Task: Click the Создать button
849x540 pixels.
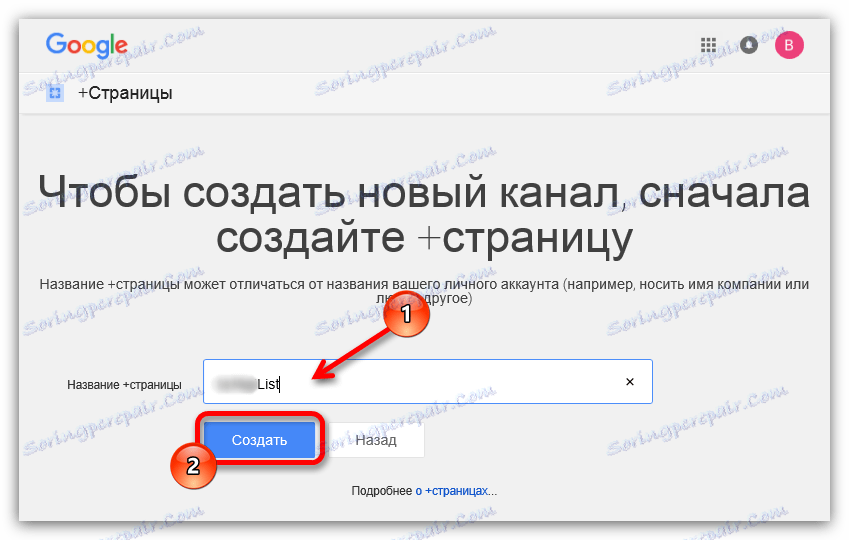Action: pyautogui.click(x=259, y=440)
